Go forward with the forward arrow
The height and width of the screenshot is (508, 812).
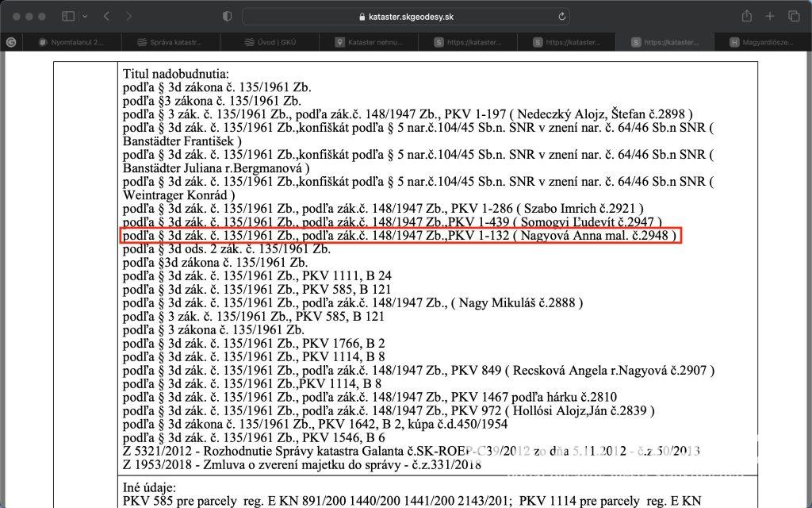click(x=129, y=17)
